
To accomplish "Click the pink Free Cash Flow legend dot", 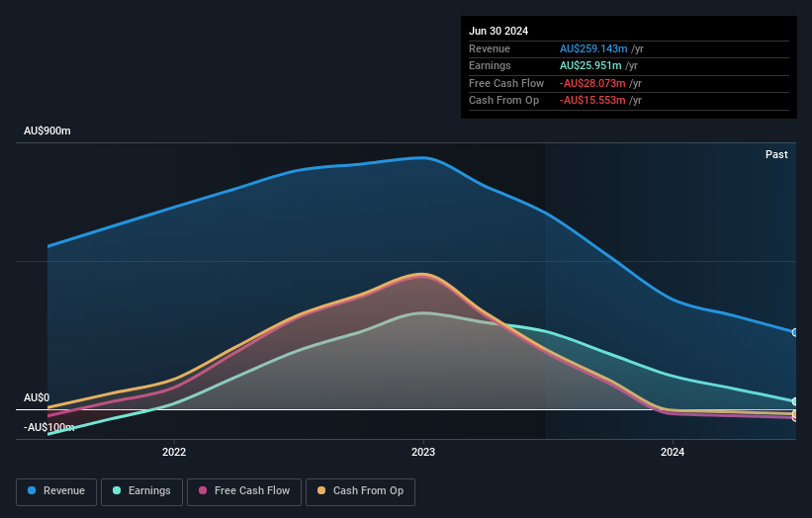I will pos(203,490).
